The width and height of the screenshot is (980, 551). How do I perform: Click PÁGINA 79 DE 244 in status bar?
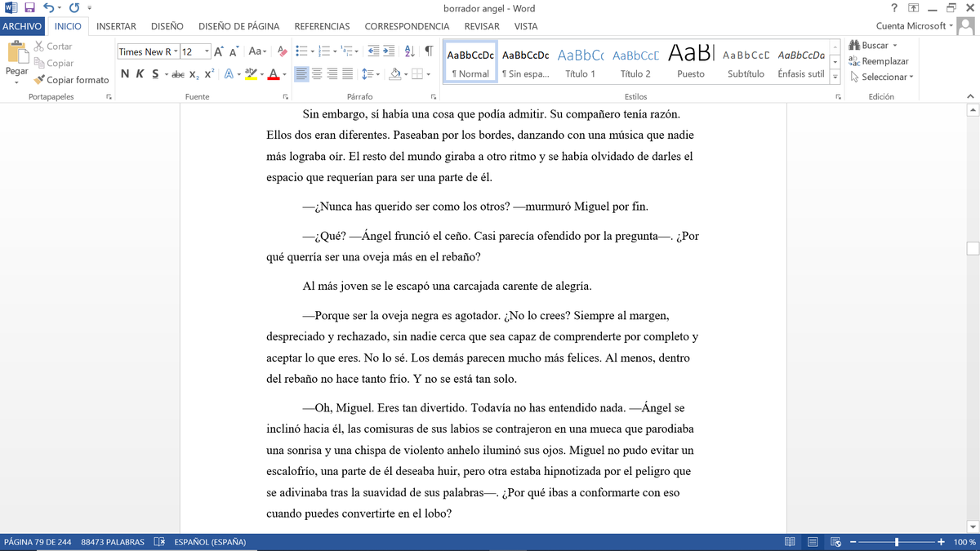[38, 542]
